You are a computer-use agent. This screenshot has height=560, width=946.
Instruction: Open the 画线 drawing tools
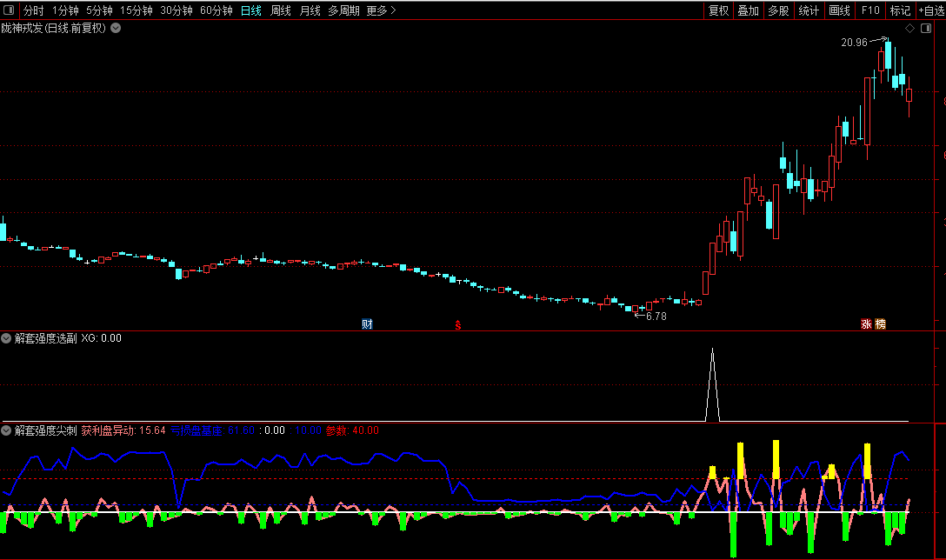point(839,10)
